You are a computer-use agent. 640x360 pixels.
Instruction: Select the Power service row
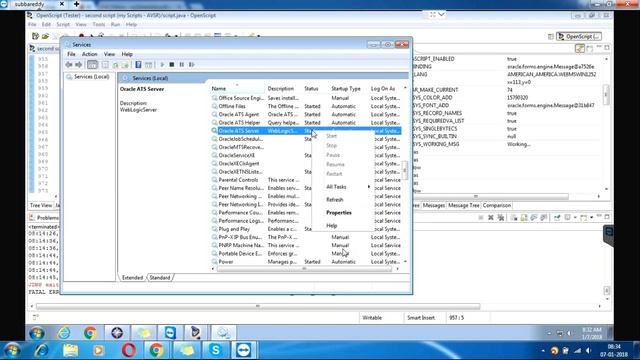click(x=306, y=262)
